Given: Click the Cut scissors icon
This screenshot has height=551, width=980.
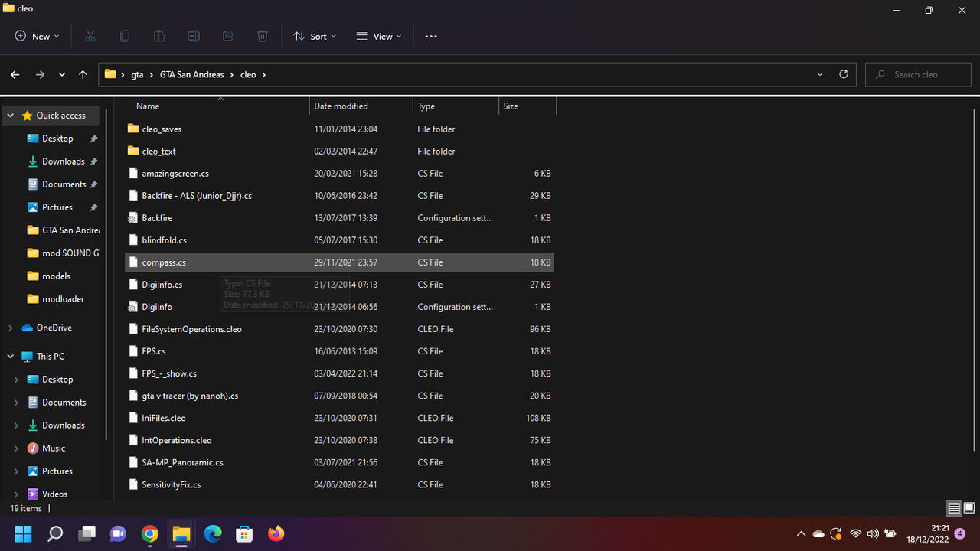Looking at the screenshot, I should [x=90, y=36].
